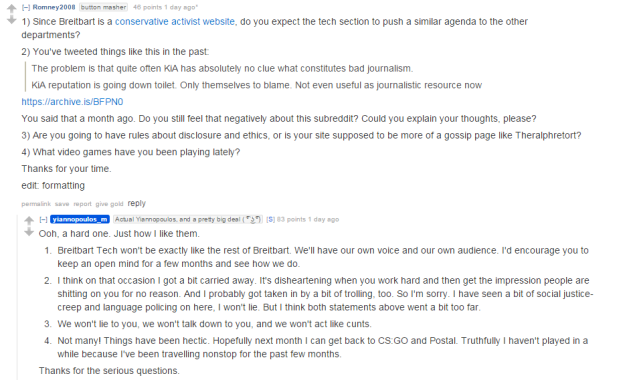
Task: Click the button masher flair
Action: (103, 7)
